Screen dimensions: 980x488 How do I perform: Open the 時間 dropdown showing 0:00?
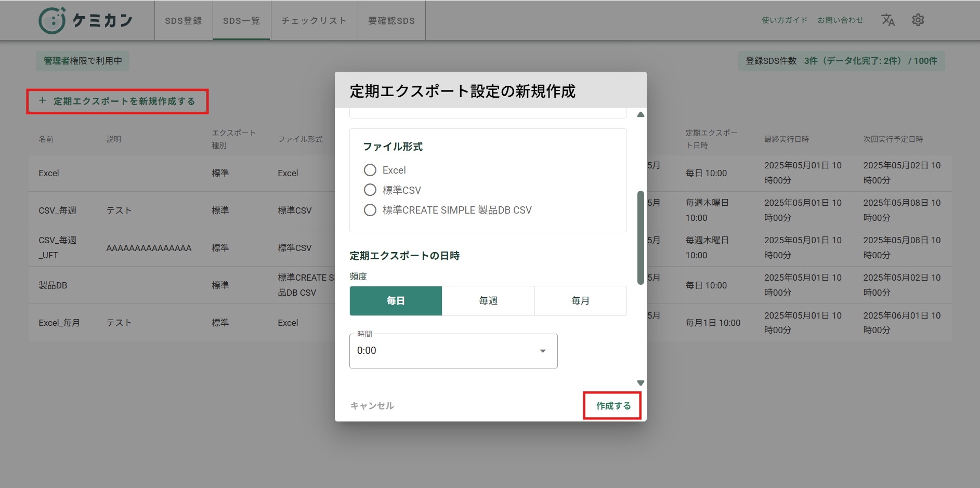(453, 351)
